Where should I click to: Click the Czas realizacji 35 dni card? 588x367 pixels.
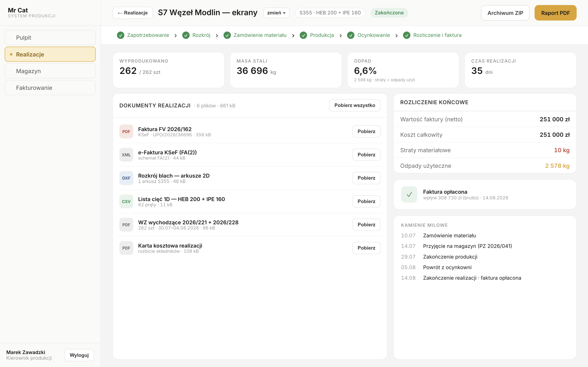(520, 70)
